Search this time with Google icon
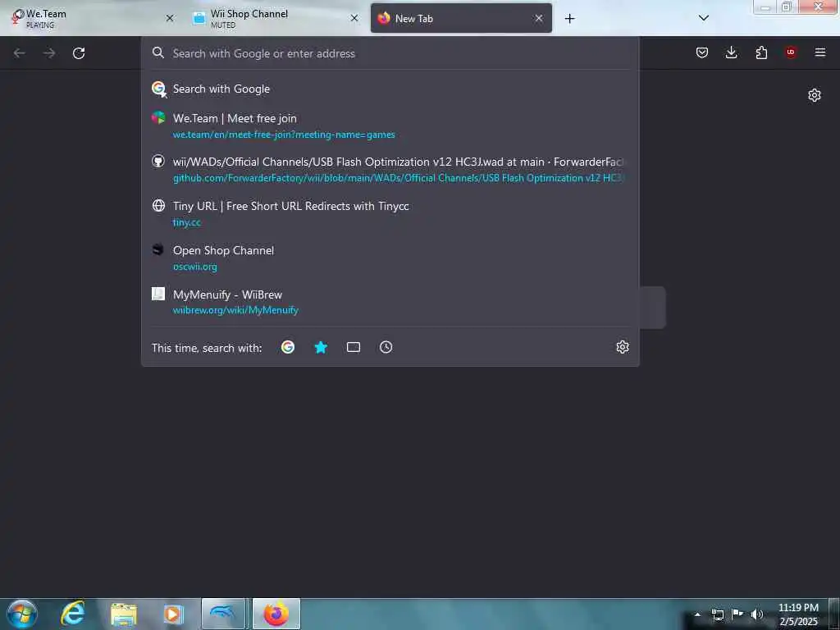The height and width of the screenshot is (630, 840). click(x=288, y=347)
